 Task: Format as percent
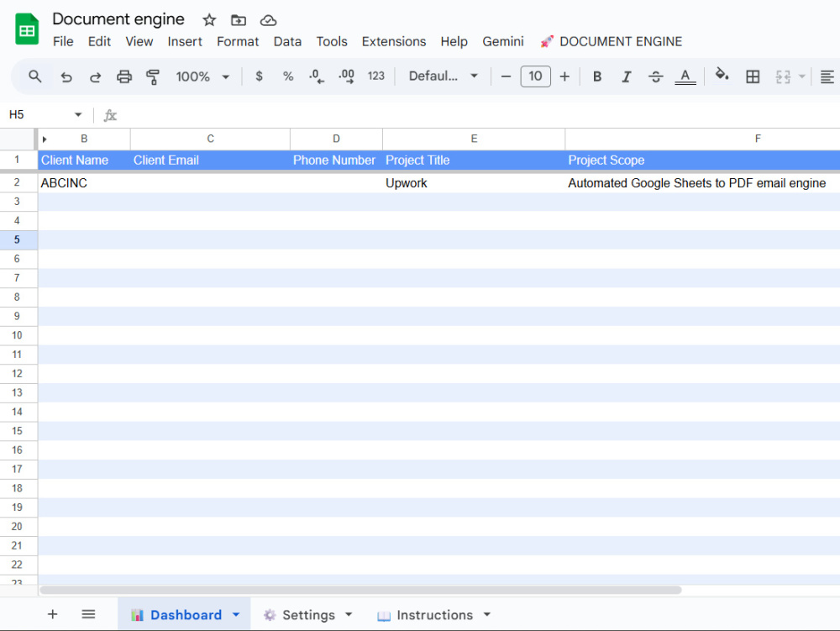(x=288, y=76)
